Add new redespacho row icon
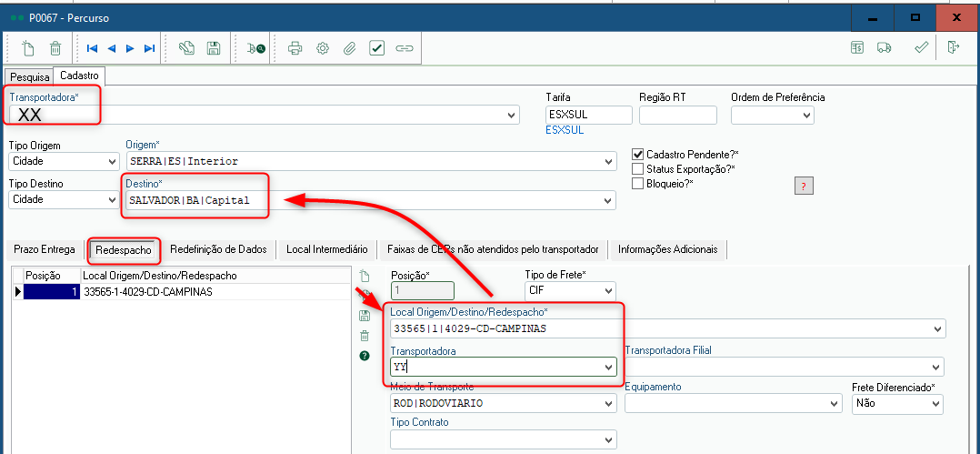Screen dimensions: 980x454 [365, 276]
